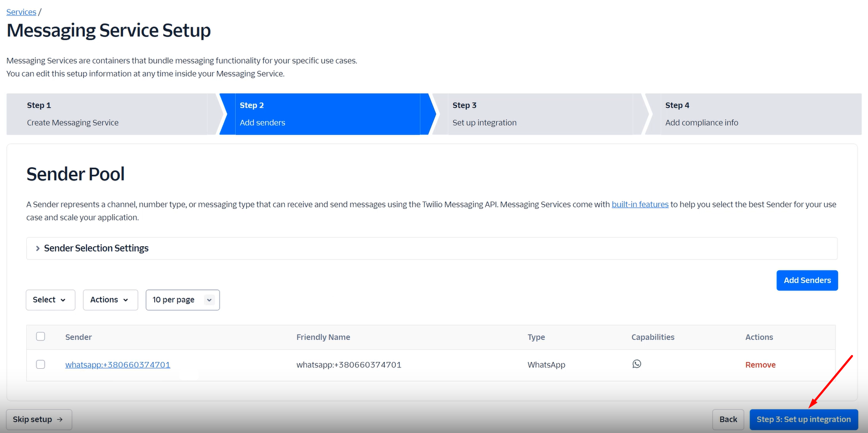Check the whatsapp:+380660374701 row checkbox
The image size is (868, 433).
point(41,365)
